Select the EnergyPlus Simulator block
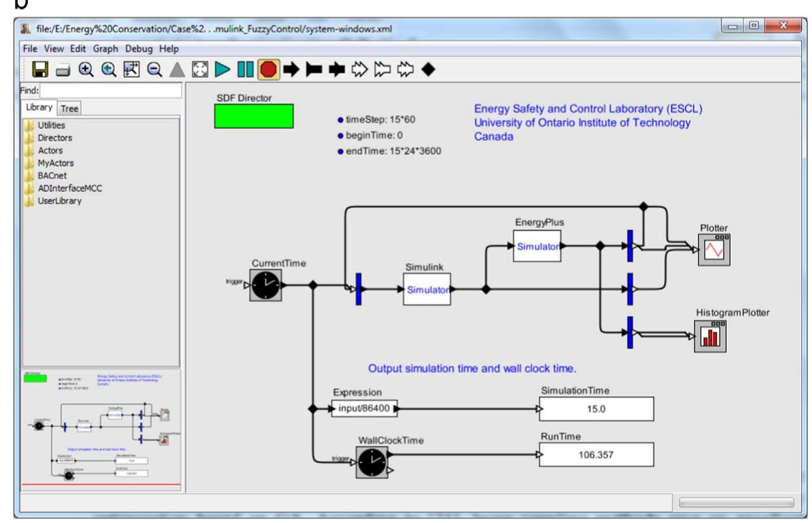Screen dimensions: 812x523 pyautogui.click(x=537, y=246)
